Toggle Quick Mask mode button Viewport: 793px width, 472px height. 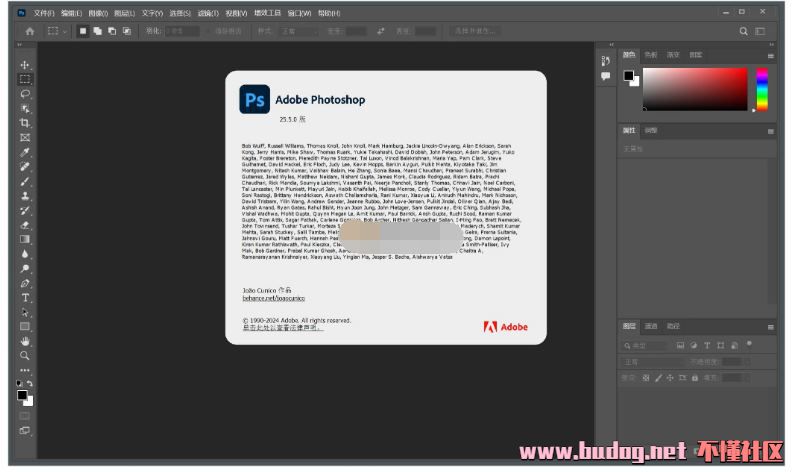25,416
